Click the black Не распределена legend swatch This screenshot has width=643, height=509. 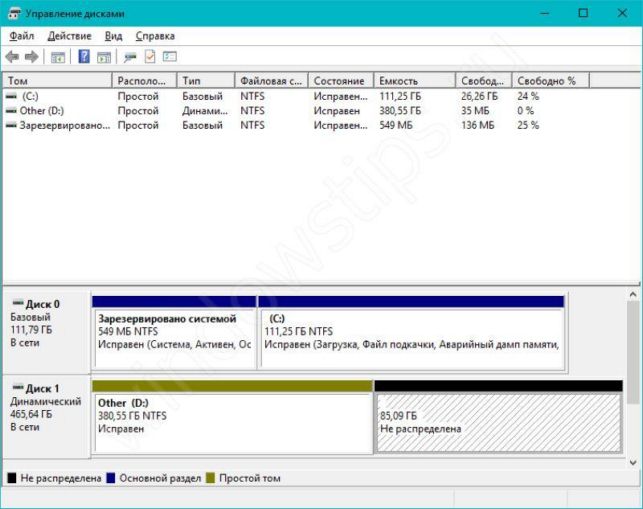pyautogui.click(x=12, y=478)
